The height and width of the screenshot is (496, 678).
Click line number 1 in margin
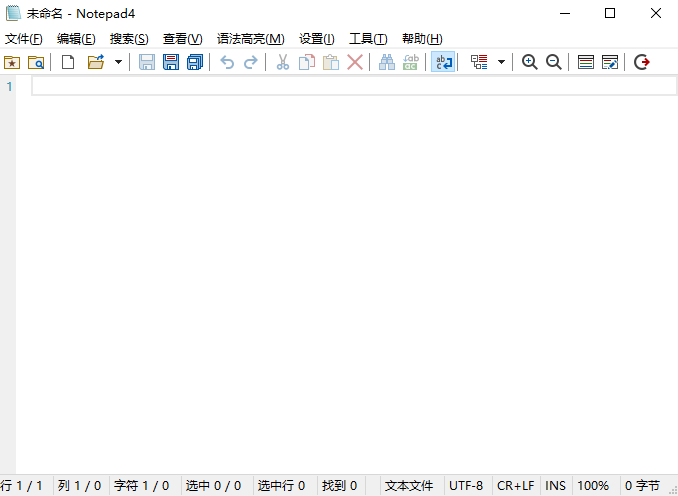click(9, 87)
